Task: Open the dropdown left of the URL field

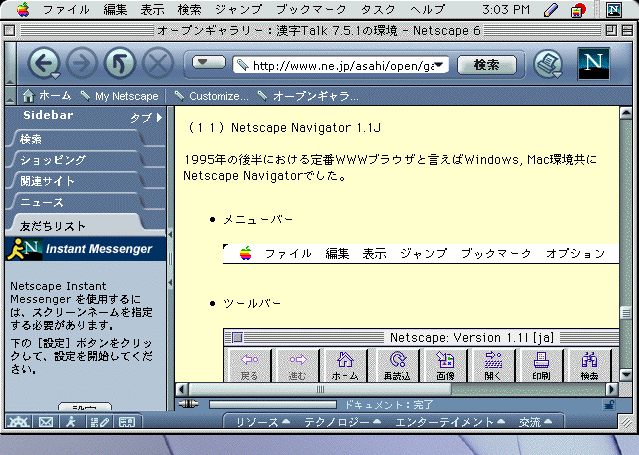Action: (209, 62)
